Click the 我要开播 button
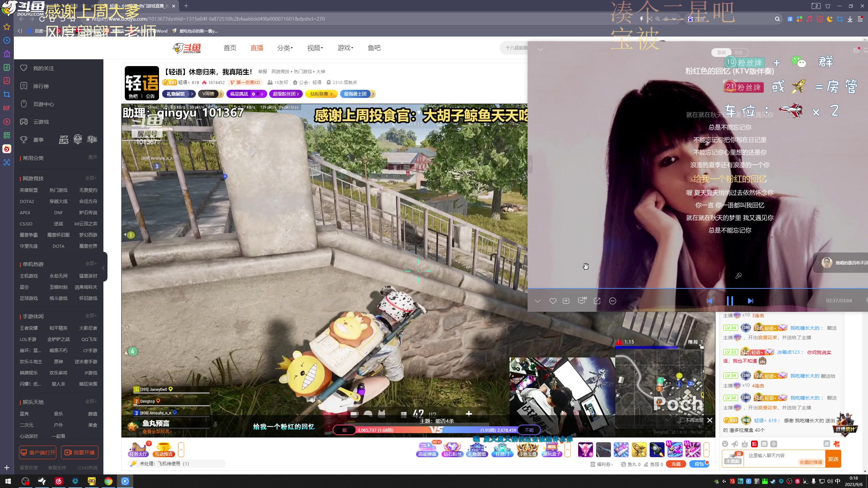Viewport: 868px width, 488px height. coord(80,452)
